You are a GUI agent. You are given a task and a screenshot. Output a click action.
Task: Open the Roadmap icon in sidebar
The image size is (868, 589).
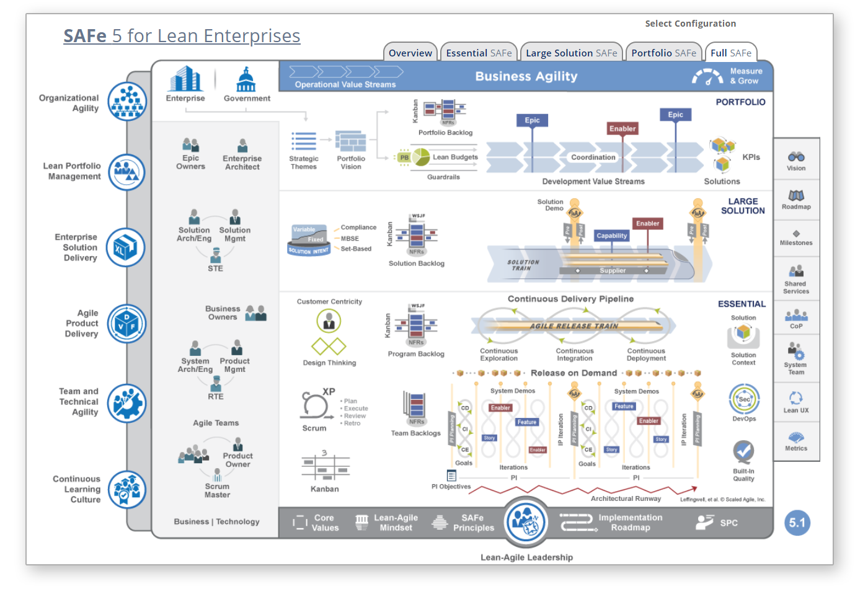click(796, 195)
